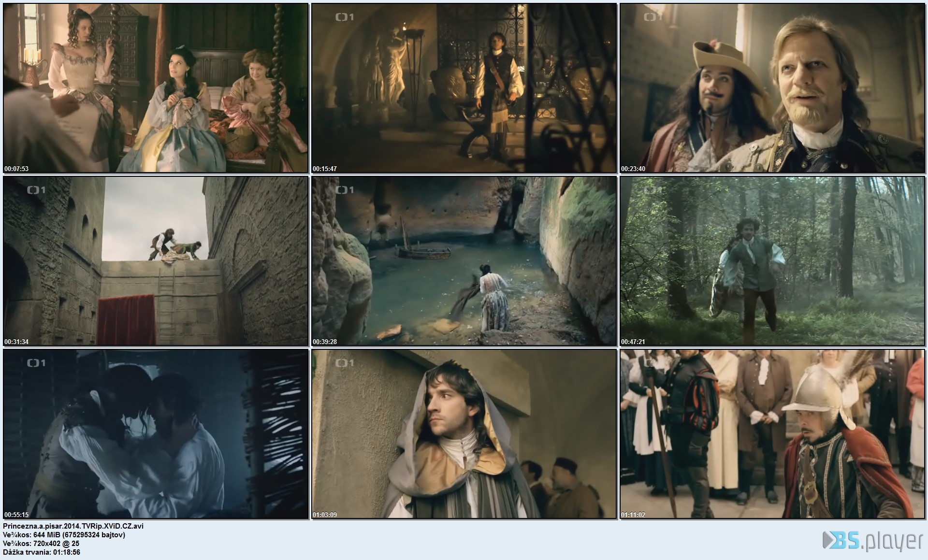Viewport: 928px width, 560px height.
Task: Select the thumbnail at 00:15:47
Action: click(464, 88)
